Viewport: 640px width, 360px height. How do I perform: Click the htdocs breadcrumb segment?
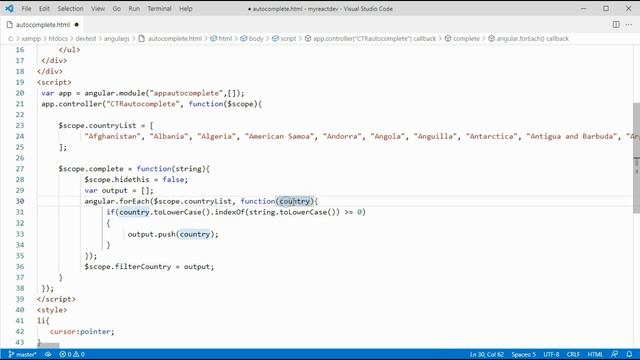tap(58, 38)
